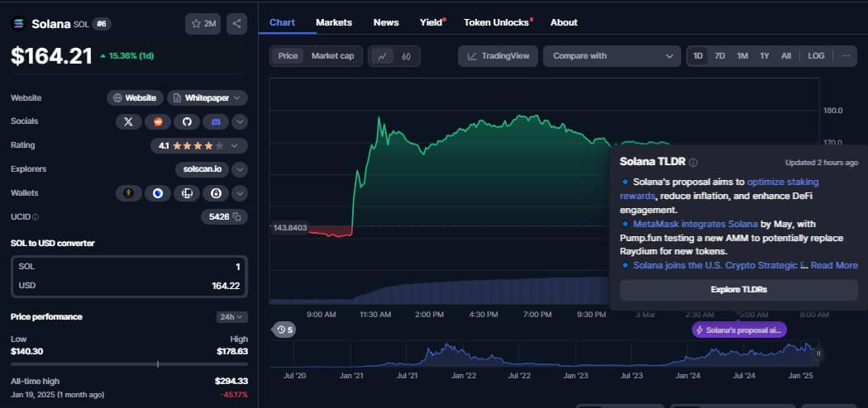Click the Explore TLDRs button

(738, 290)
